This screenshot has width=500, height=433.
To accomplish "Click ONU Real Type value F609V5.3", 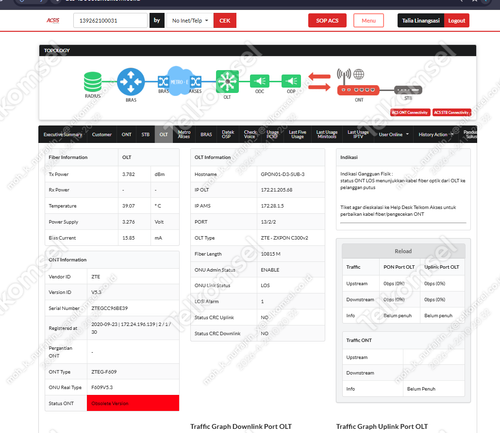I will click(102, 387).
